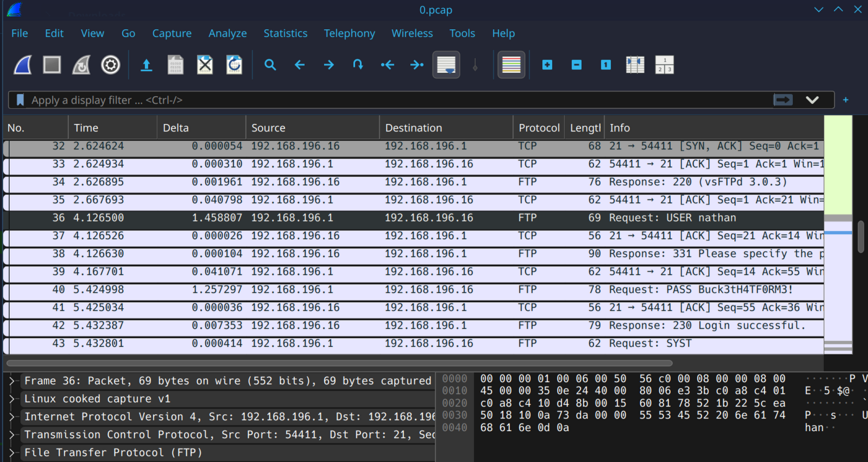Screen dimensions: 868x462
Task: Select packet 42 Login successful row
Action: coord(413,326)
